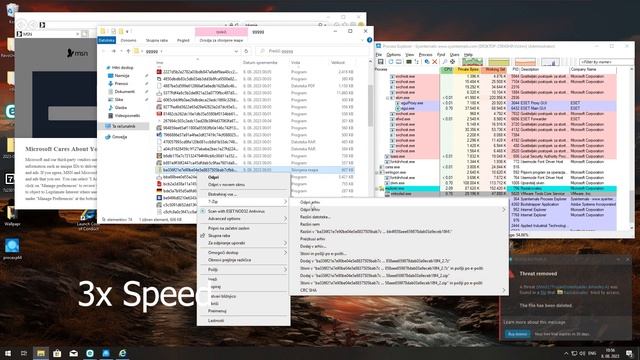Click the find window crosshair target icon
Screen dimensions: 640x360
click(453, 62)
